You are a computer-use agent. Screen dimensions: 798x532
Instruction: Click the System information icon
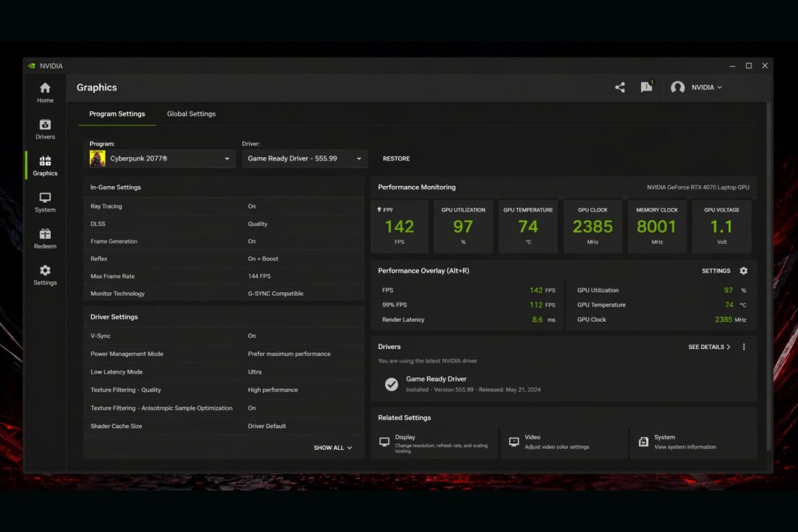pos(643,441)
